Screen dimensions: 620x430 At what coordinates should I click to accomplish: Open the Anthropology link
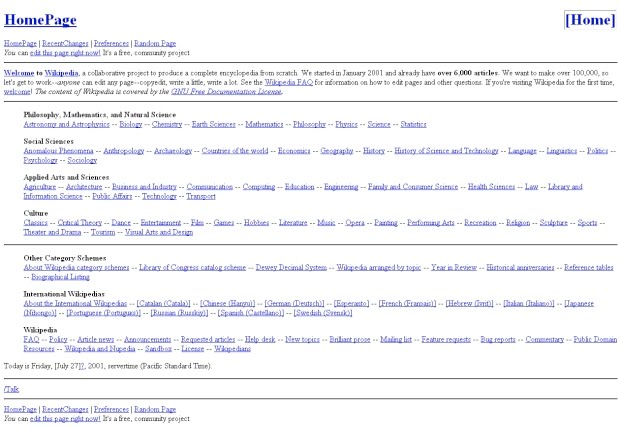[x=124, y=151]
